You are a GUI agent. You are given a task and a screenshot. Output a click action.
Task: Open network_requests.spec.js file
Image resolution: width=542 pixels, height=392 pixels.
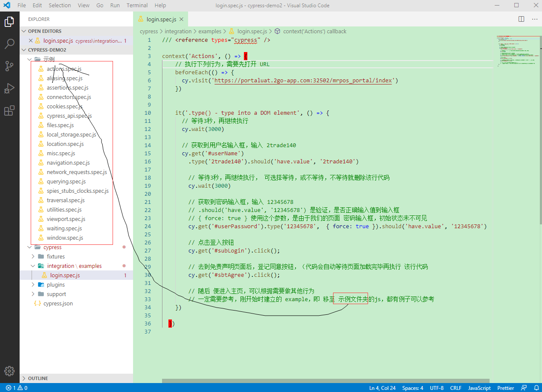[77, 172]
